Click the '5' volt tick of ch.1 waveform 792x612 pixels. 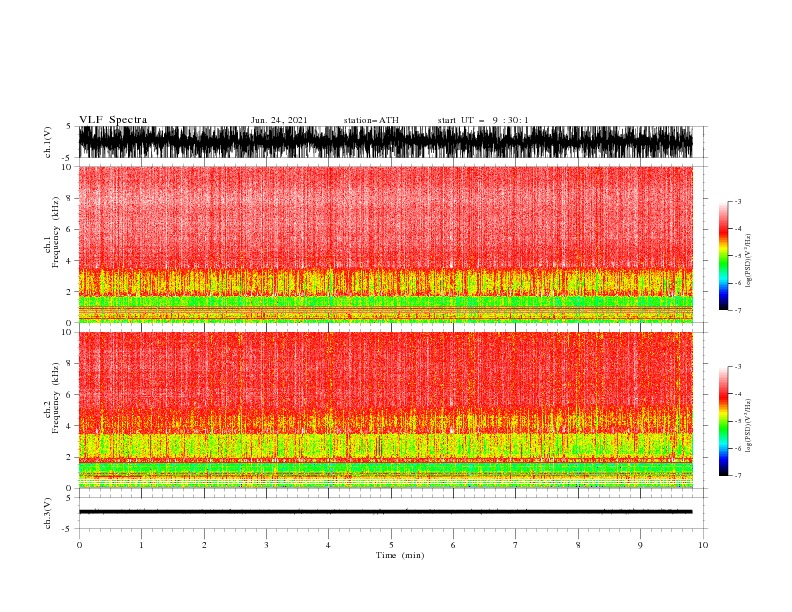click(69, 127)
